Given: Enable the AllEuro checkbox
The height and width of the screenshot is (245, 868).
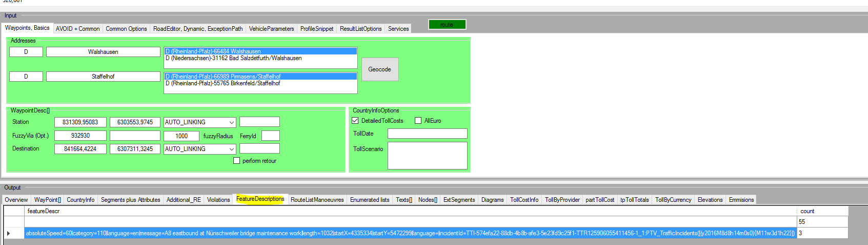Looking at the screenshot, I should [418, 121].
